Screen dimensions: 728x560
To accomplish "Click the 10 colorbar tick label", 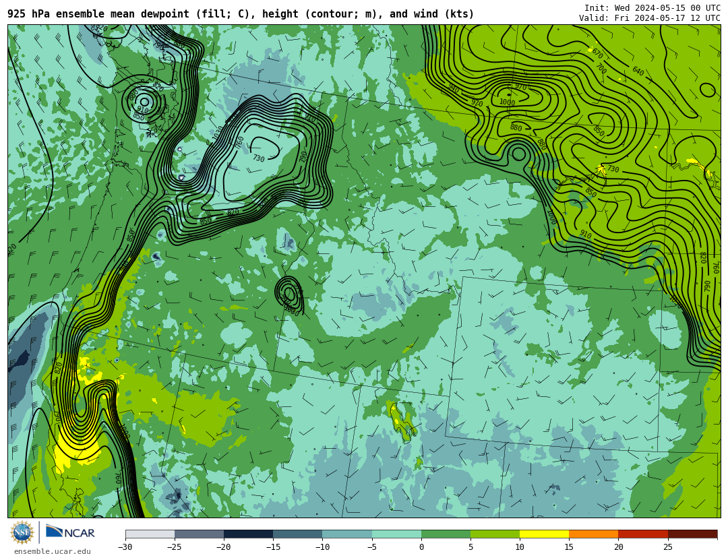I will (520, 547).
